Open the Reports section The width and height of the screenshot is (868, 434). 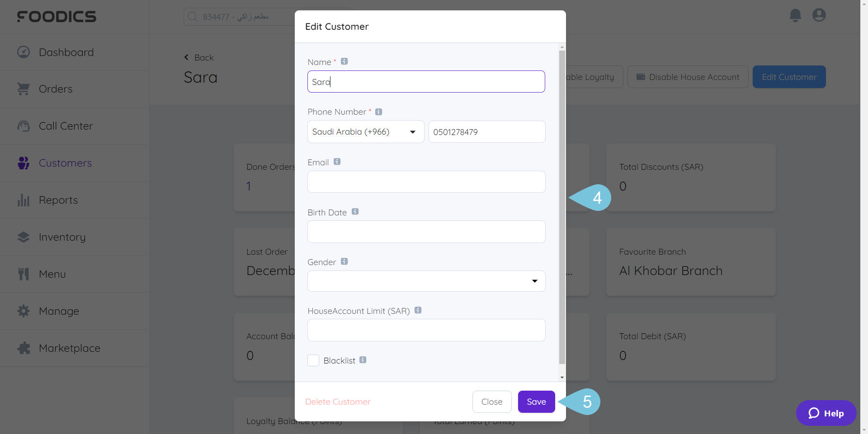point(58,200)
